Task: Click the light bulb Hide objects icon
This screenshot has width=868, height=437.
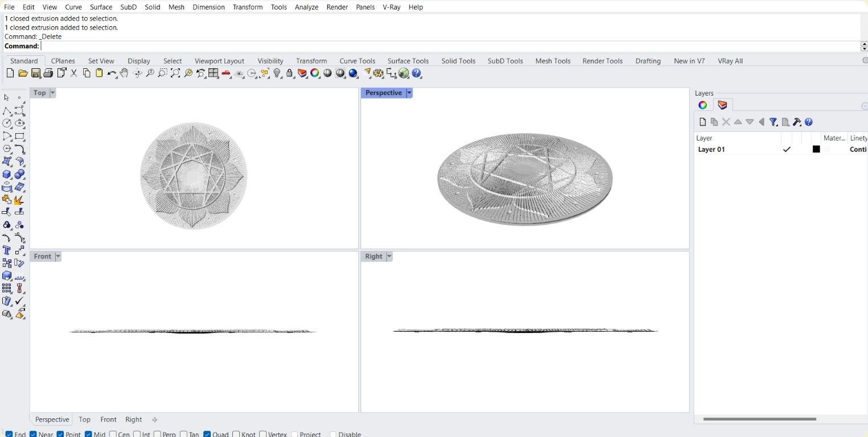Action: [x=277, y=73]
